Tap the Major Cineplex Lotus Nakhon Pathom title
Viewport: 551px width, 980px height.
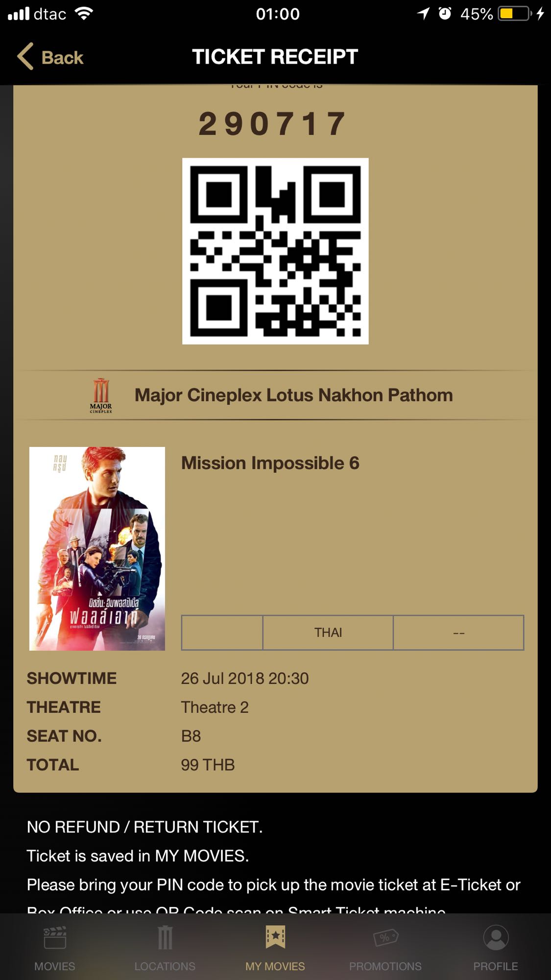coord(294,395)
